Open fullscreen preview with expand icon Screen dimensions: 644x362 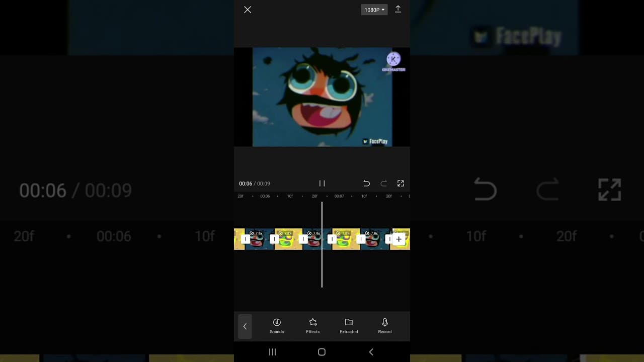[400, 184]
